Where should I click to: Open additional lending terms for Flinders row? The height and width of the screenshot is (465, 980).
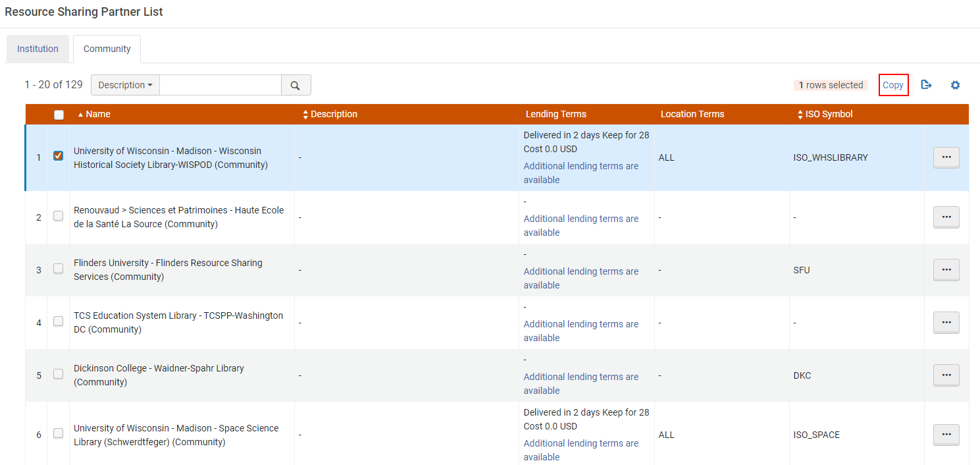pyautogui.click(x=581, y=278)
